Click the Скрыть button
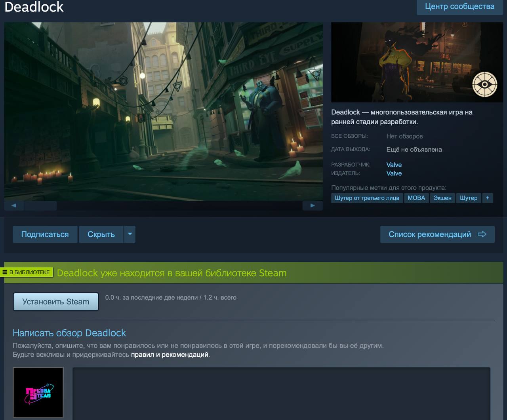Image resolution: width=507 pixels, height=420 pixels. (101, 234)
